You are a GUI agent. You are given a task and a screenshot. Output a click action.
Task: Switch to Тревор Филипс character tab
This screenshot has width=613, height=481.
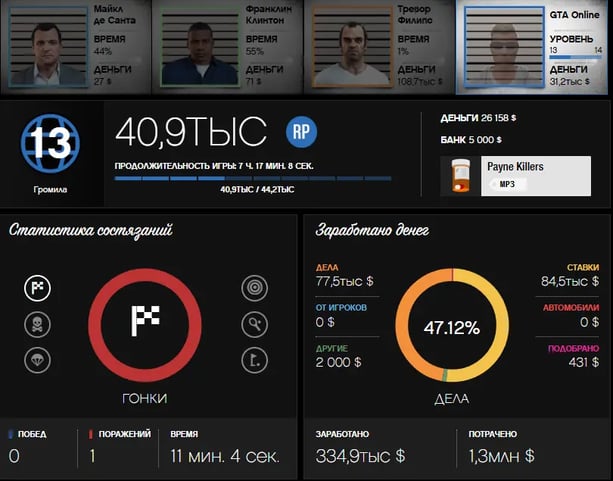pyautogui.click(x=383, y=47)
